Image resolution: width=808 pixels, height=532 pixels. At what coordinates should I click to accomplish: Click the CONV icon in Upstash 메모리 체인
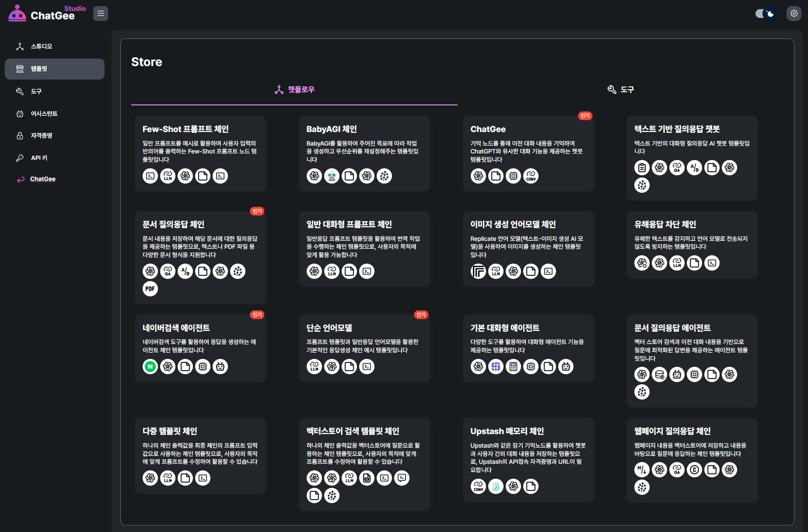coord(478,486)
